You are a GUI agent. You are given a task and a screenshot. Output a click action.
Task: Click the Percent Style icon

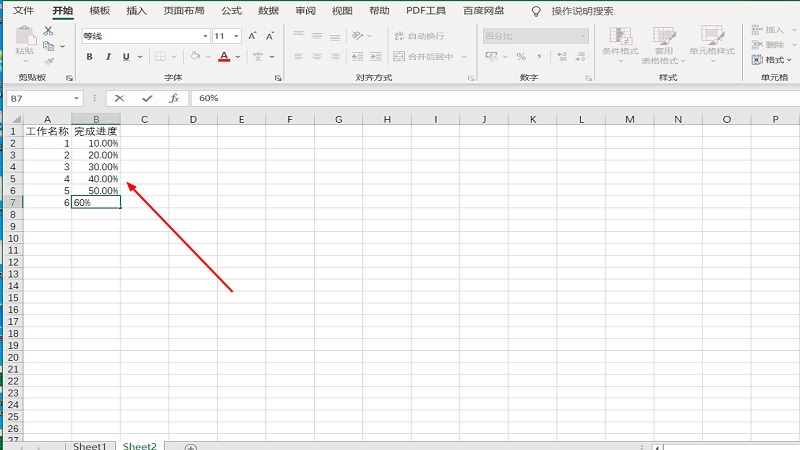[x=520, y=57]
